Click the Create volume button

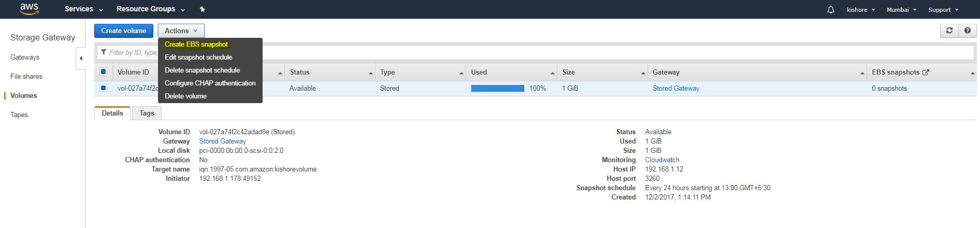[x=124, y=31]
